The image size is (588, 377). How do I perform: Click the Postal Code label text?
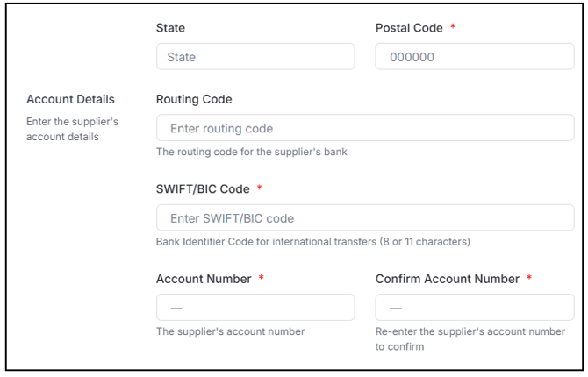tap(409, 28)
